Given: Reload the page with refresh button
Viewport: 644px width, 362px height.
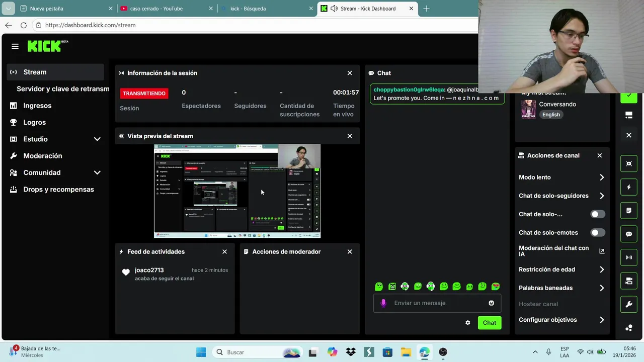Looking at the screenshot, I should pyautogui.click(x=23, y=25).
